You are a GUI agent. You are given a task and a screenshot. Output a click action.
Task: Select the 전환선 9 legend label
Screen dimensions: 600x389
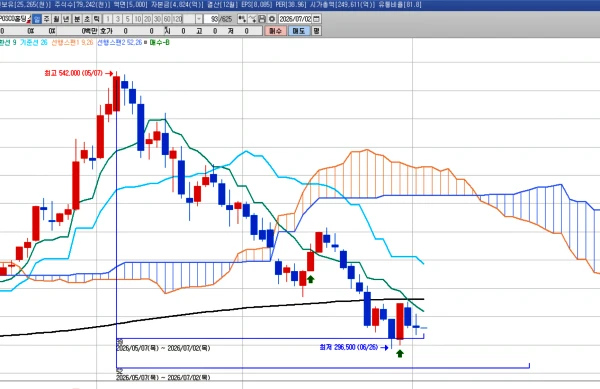point(8,42)
